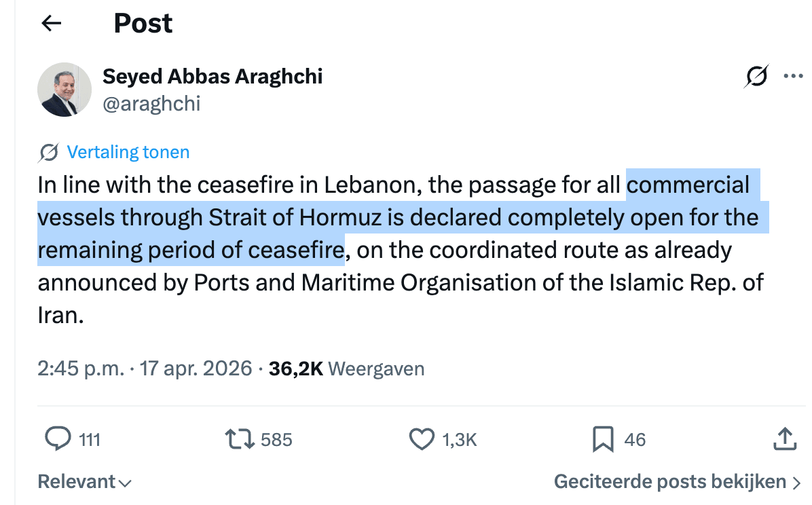Image resolution: width=812 pixels, height=505 pixels.
Task: Click the Post page heading
Action: [x=143, y=24]
